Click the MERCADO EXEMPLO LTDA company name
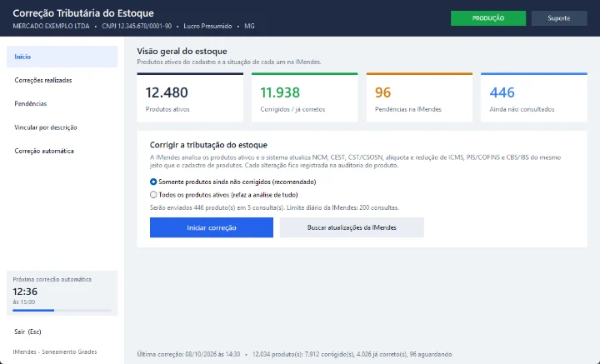The width and height of the screenshot is (600, 364). (51, 26)
